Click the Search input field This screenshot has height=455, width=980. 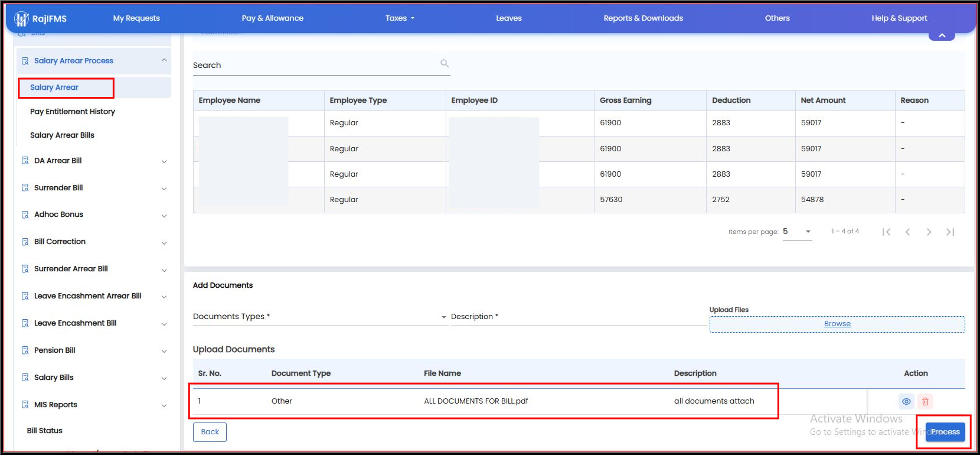(321, 65)
